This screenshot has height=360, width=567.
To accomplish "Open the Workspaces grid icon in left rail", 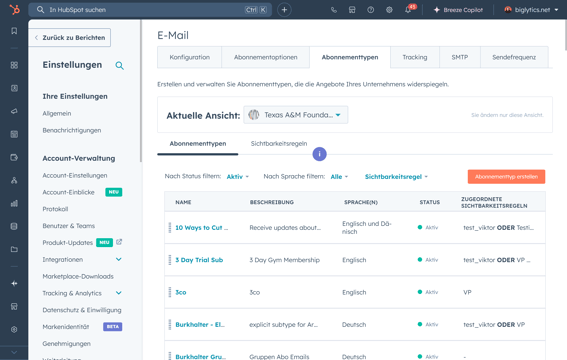I will click(14, 65).
